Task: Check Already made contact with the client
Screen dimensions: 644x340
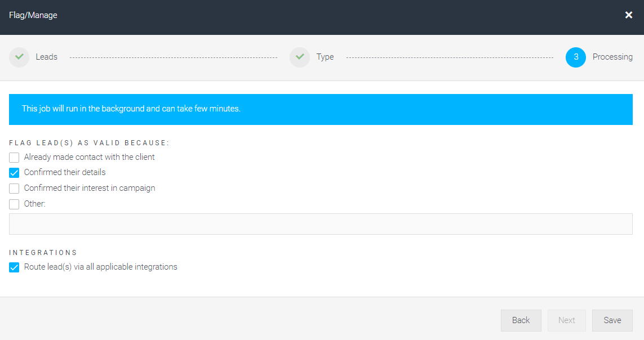Action: [14, 158]
